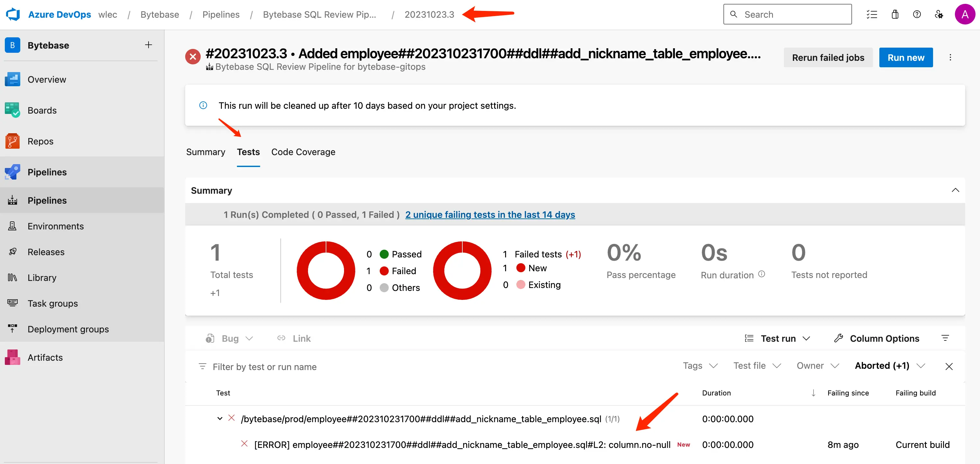Select the Tests tab

pos(249,152)
